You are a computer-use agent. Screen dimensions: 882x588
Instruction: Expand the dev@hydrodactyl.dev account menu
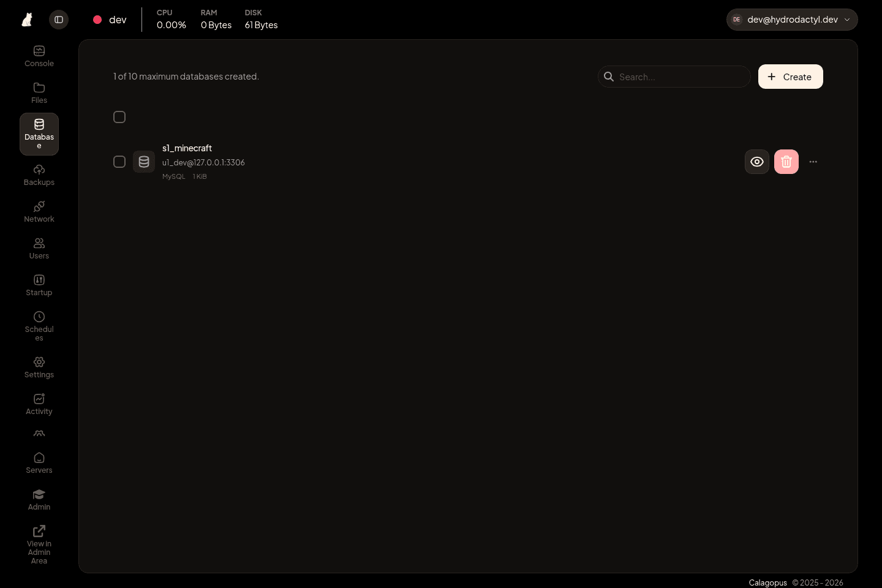point(792,20)
